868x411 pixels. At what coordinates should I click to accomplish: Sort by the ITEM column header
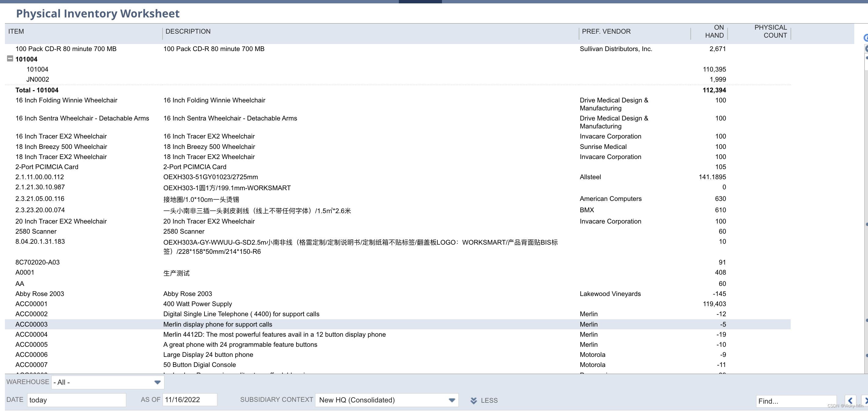tap(16, 31)
